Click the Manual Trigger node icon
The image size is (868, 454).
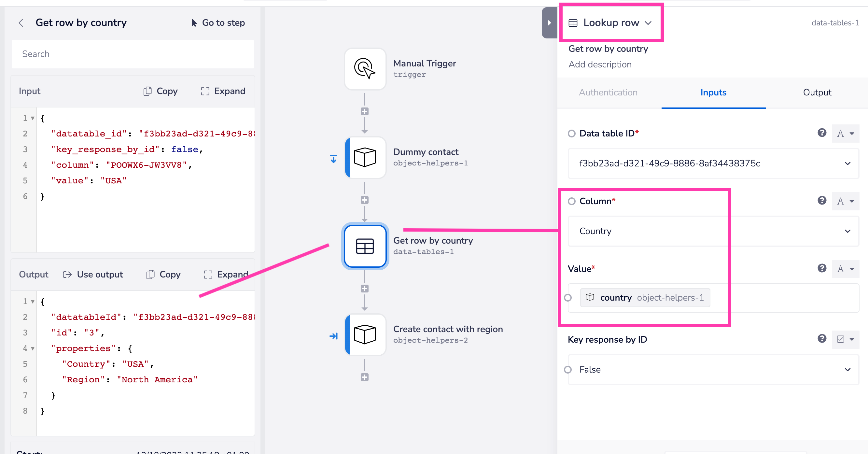pos(365,69)
